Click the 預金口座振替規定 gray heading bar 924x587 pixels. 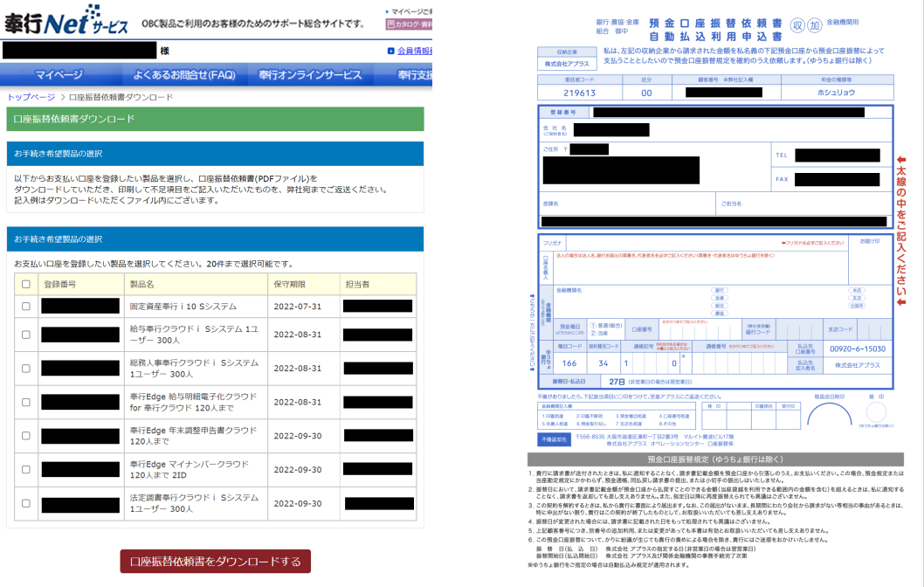(x=715, y=459)
